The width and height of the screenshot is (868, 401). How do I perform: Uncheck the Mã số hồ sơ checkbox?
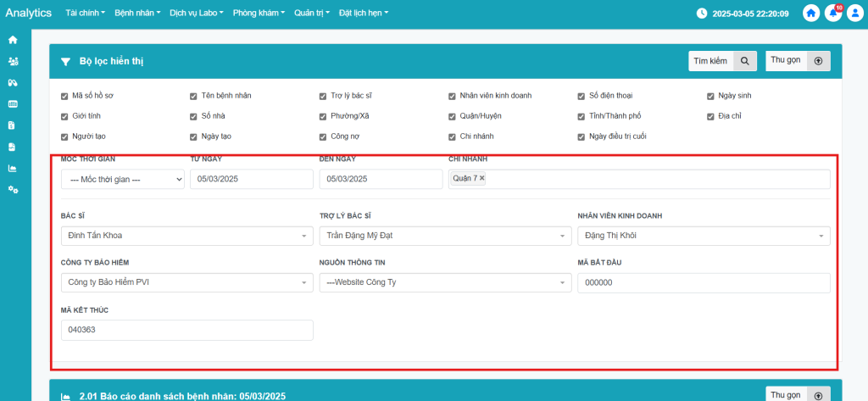coord(64,96)
